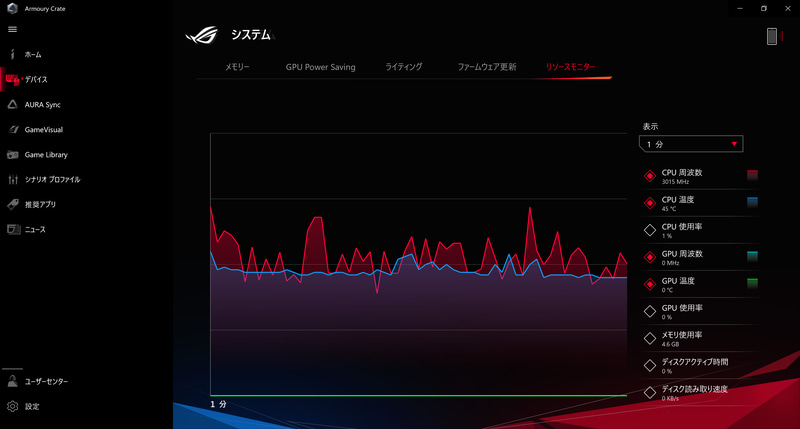Toggle GPU 周波数 graph diamond
This screenshot has height=429, width=800.
[x=649, y=257]
